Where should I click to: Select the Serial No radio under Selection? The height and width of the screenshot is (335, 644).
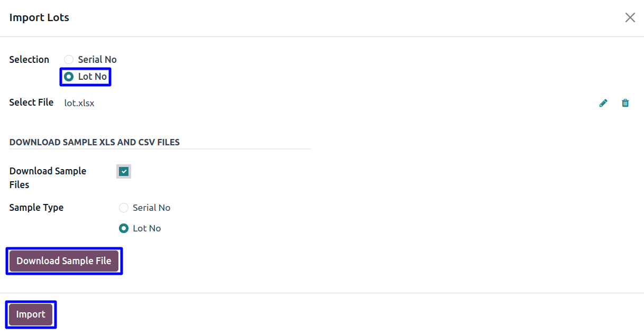point(69,60)
